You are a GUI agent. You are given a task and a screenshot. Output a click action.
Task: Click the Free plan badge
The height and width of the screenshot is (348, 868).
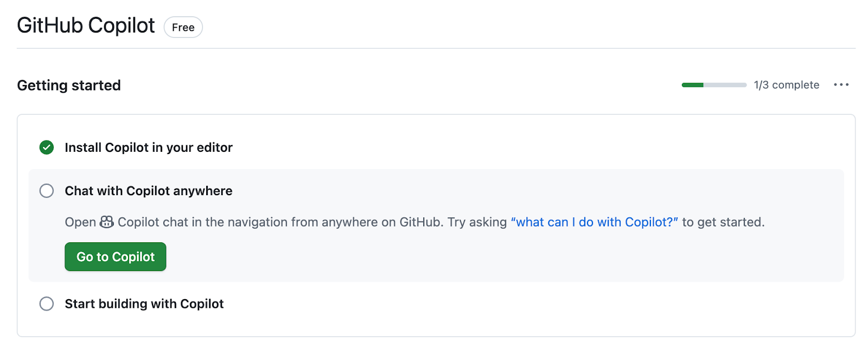pos(183,27)
